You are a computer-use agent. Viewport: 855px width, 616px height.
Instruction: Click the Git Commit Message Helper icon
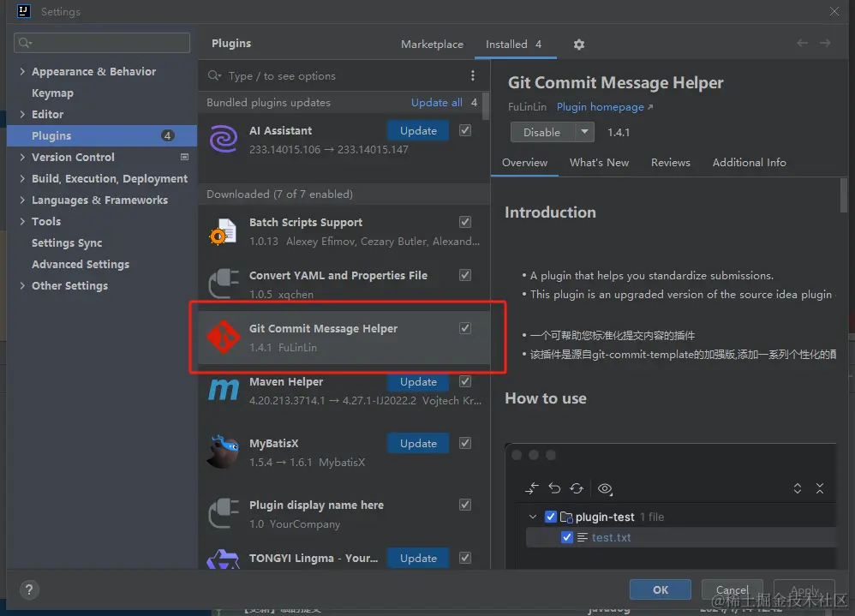click(x=224, y=337)
